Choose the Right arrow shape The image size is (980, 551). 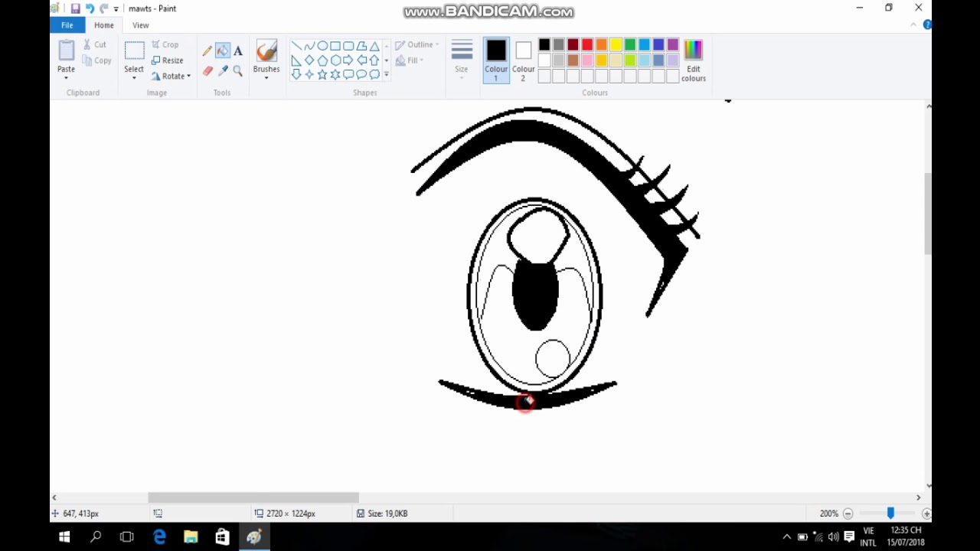(x=348, y=60)
